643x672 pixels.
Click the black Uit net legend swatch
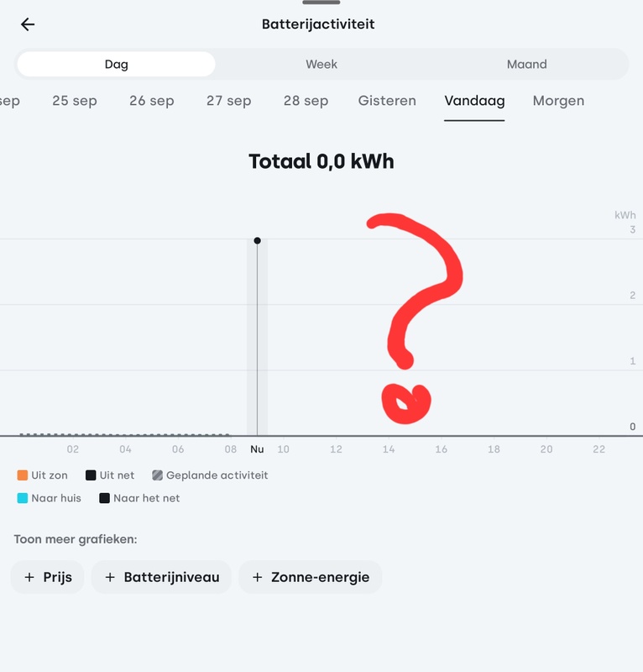91,475
